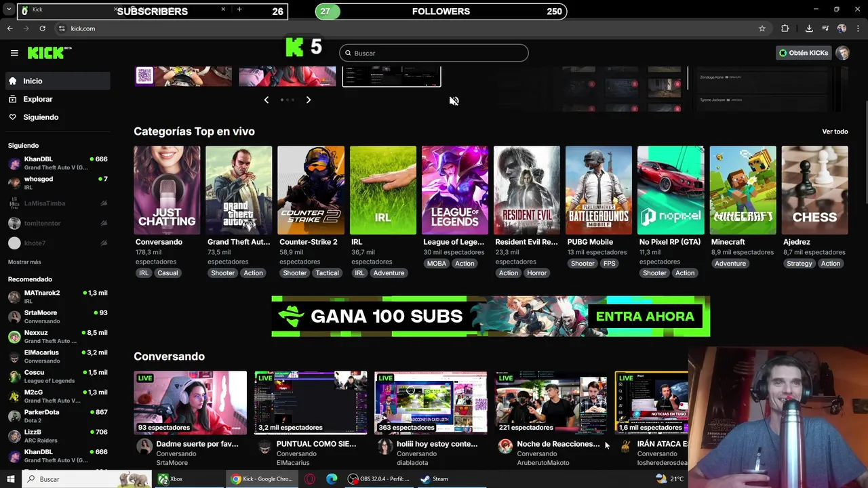Go back with the browser back arrow
The height and width of the screenshot is (488, 868).
[x=9, y=28]
